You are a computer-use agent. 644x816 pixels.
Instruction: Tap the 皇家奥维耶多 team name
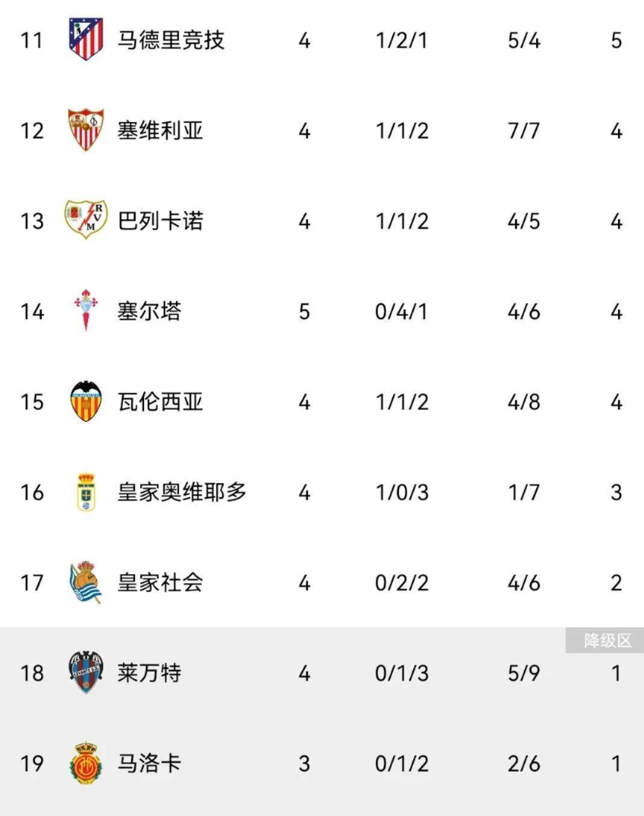tap(182, 492)
